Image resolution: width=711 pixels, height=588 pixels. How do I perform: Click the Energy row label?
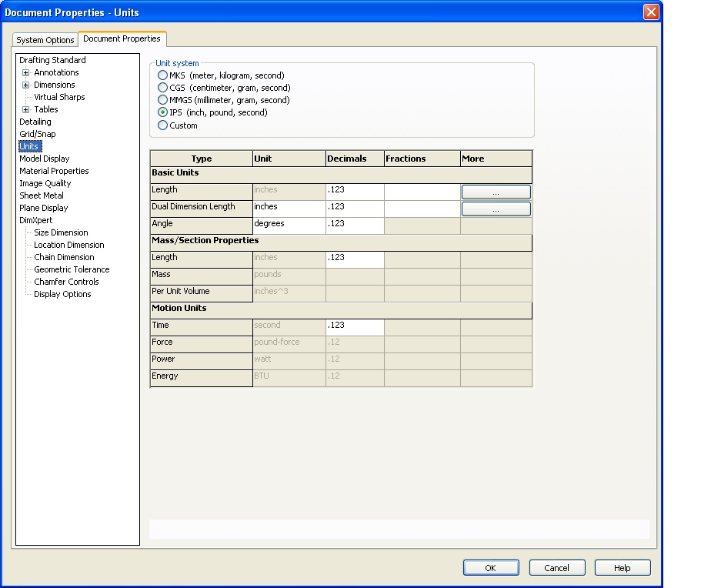[x=202, y=378]
